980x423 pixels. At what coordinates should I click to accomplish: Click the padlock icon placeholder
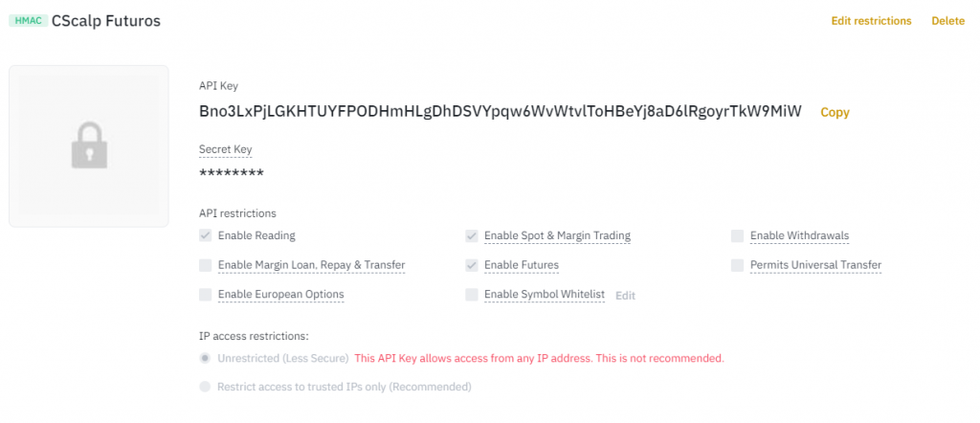88,146
